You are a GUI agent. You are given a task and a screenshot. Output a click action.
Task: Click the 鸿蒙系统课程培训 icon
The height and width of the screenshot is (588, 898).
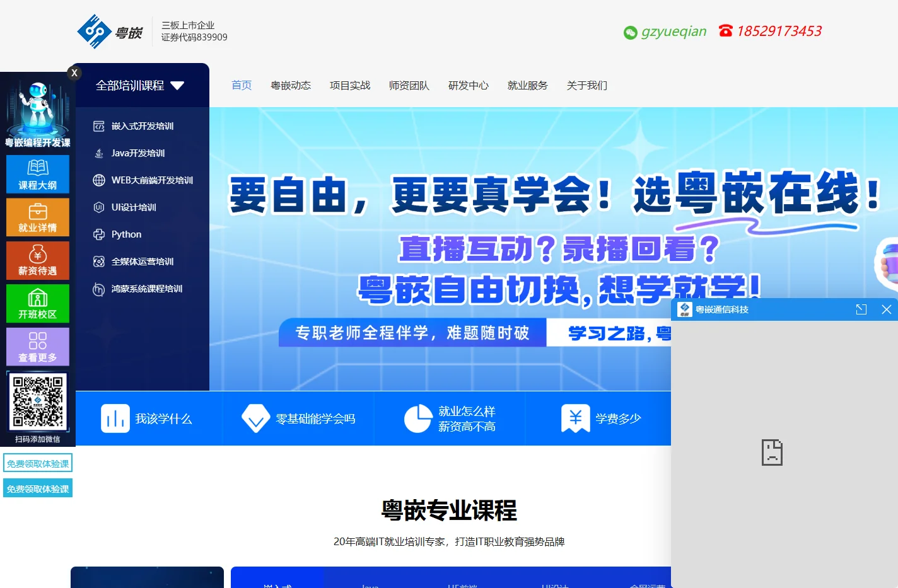(x=99, y=289)
